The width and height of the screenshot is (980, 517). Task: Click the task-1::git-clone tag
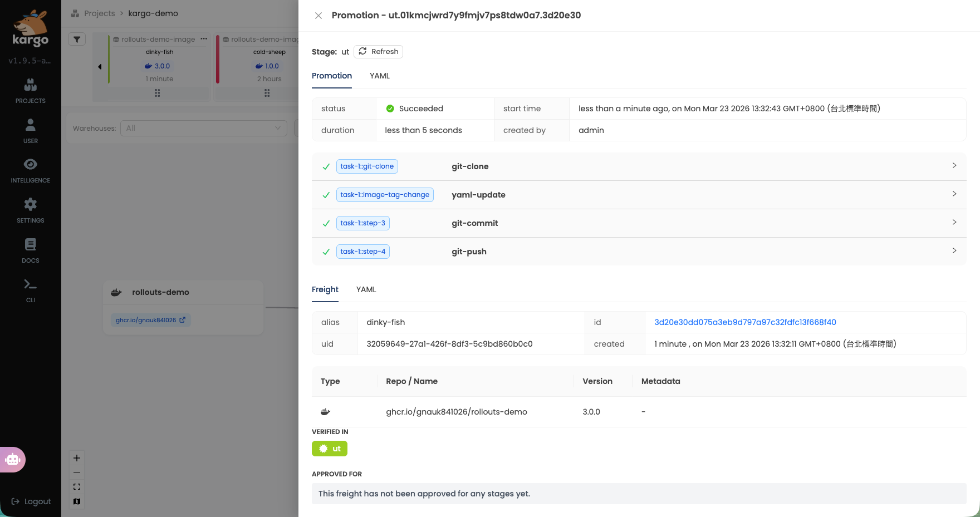pos(367,166)
